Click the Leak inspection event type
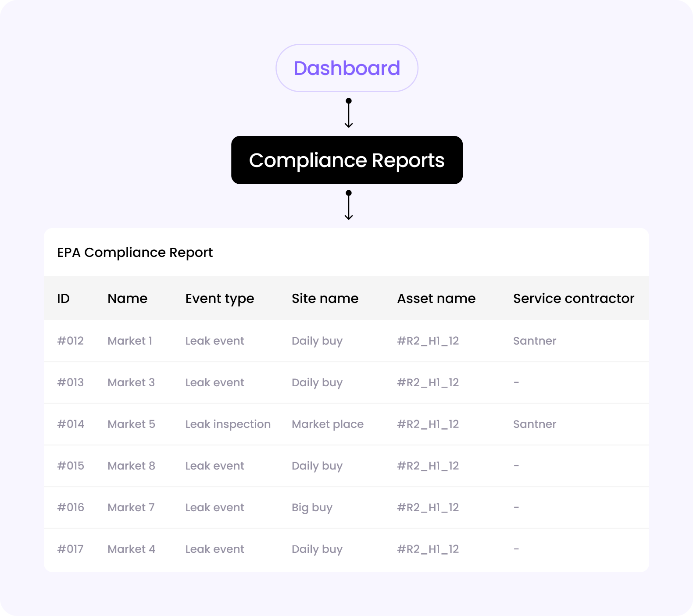 click(228, 424)
